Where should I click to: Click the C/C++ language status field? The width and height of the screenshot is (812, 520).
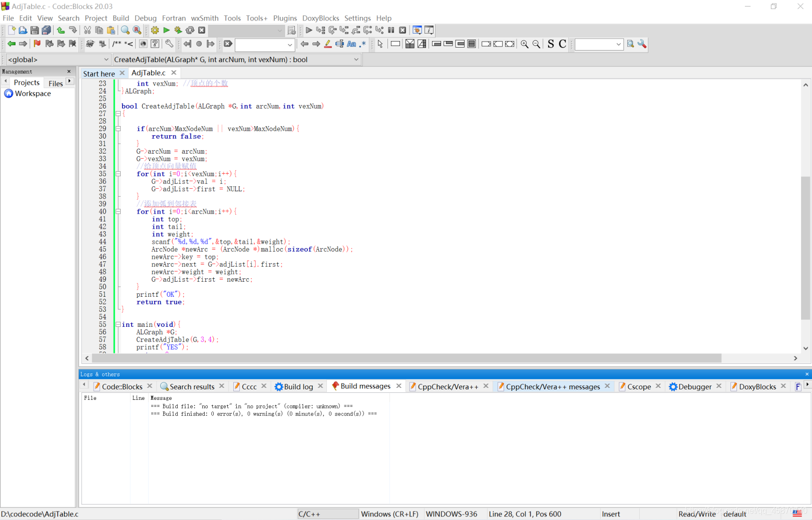click(327, 514)
